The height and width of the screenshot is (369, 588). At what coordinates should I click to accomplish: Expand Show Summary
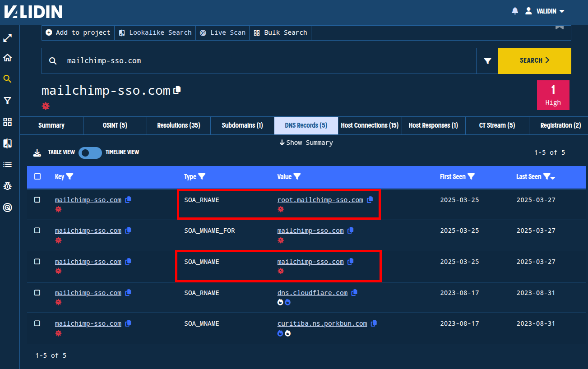(x=306, y=143)
